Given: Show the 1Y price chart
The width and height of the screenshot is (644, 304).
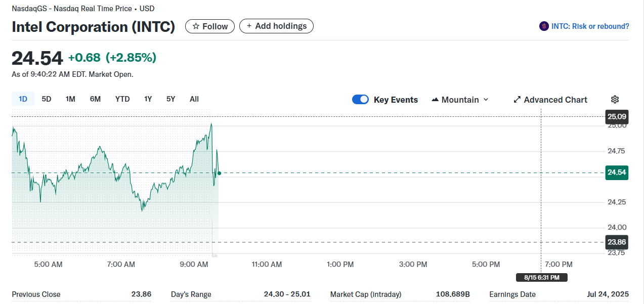Looking at the screenshot, I should click(x=148, y=99).
